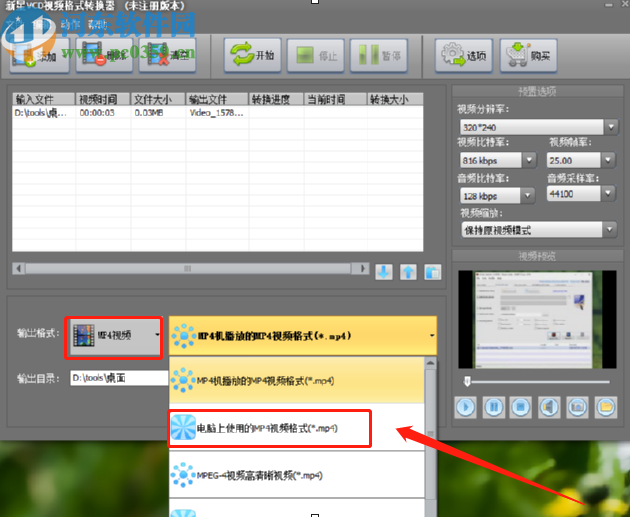Play the video preview
The image size is (630, 517).
pyautogui.click(x=466, y=407)
